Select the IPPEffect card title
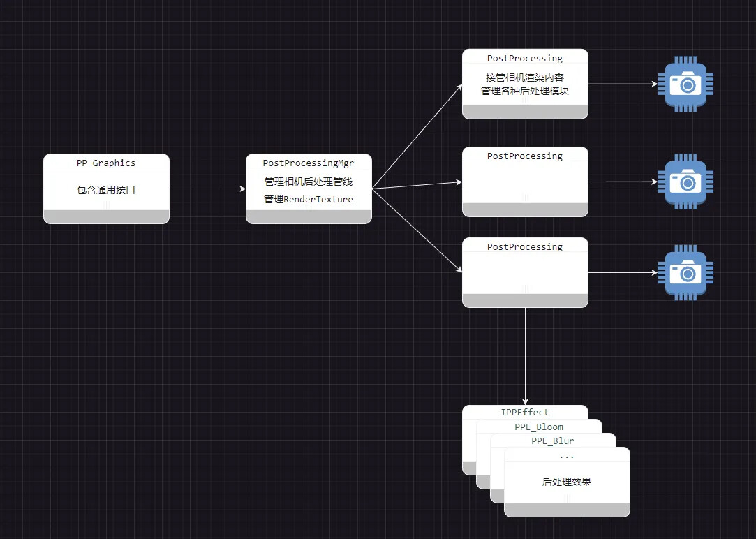 click(x=525, y=412)
